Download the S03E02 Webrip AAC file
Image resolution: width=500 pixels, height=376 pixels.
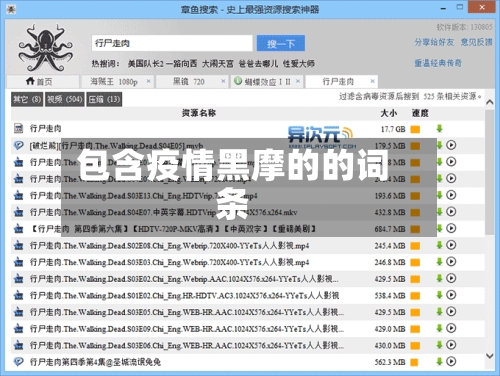[x=440, y=278]
